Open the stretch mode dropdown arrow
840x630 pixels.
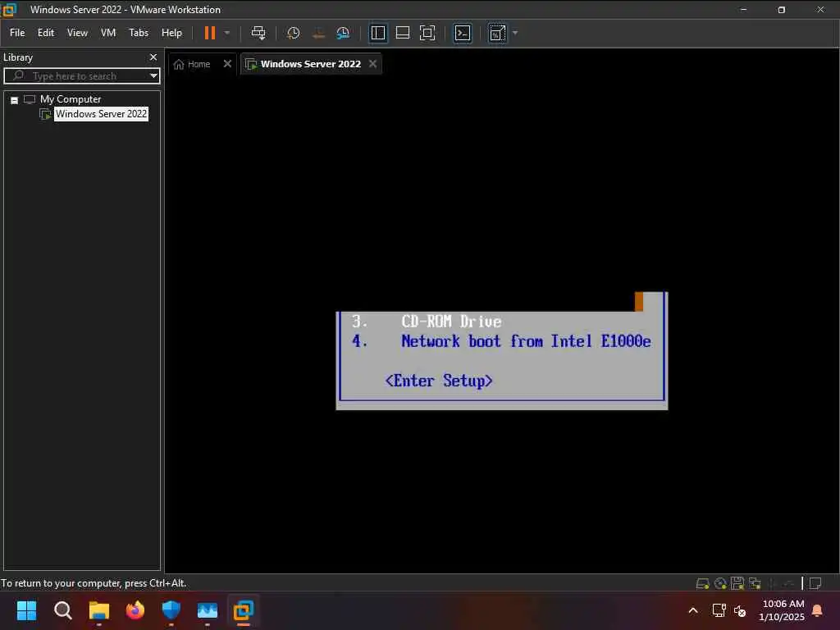click(x=515, y=33)
